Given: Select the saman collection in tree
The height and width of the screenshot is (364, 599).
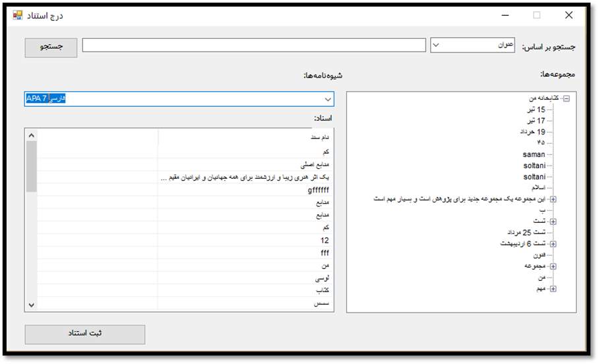Looking at the screenshot, I should 534,154.
